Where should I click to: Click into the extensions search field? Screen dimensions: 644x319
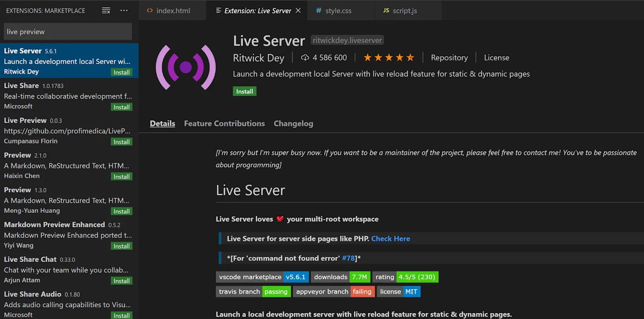(68, 31)
